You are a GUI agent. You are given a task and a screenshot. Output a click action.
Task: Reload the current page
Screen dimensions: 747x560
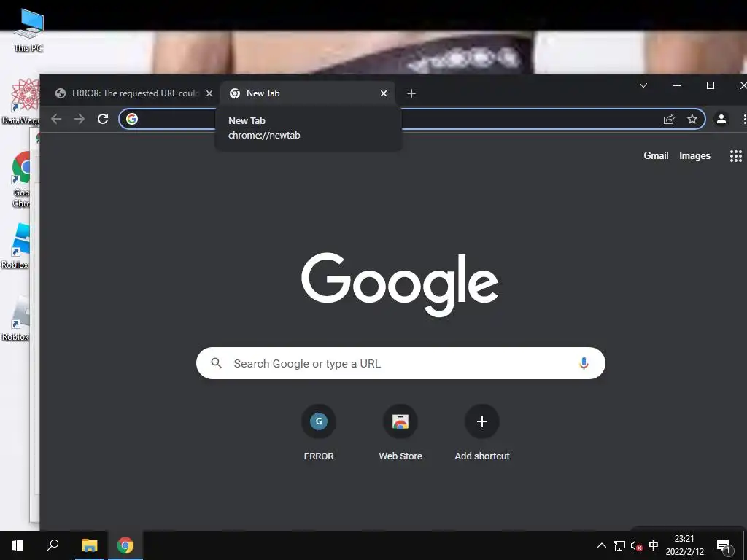pos(103,119)
